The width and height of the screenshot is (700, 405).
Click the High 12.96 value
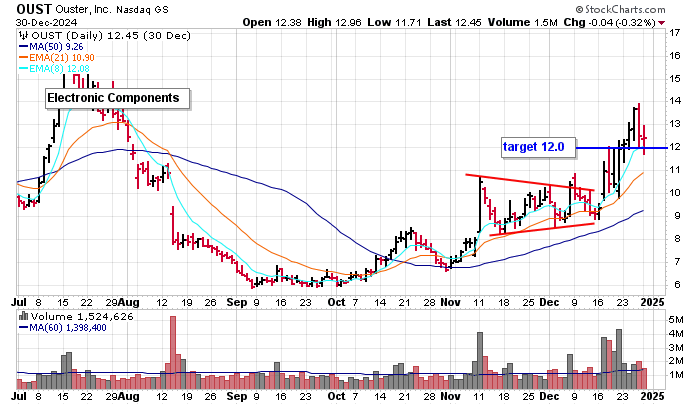pos(334,22)
